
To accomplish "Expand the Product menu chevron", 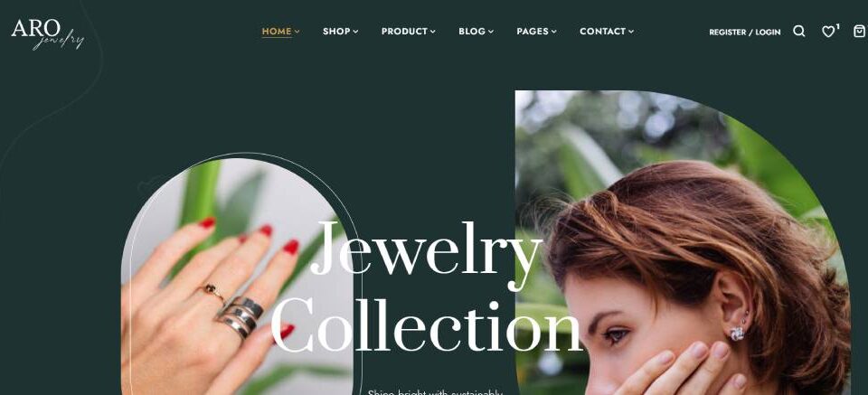I will [x=433, y=32].
